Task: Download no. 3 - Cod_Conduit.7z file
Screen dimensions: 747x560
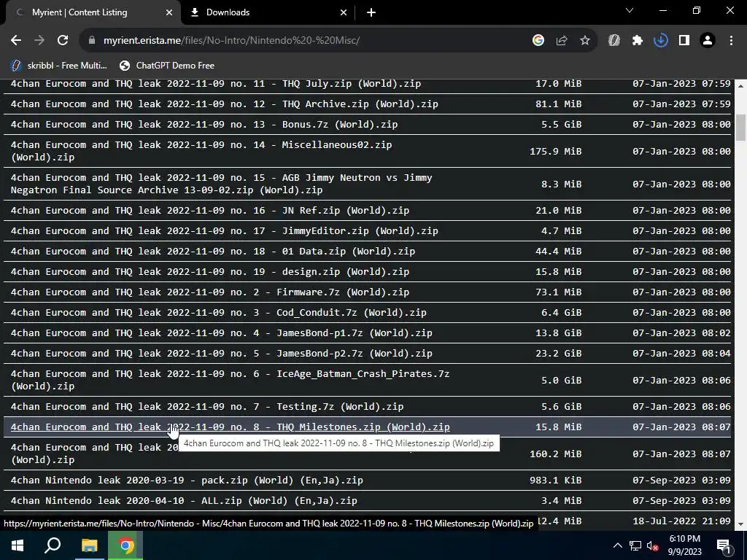Action: [x=218, y=313]
